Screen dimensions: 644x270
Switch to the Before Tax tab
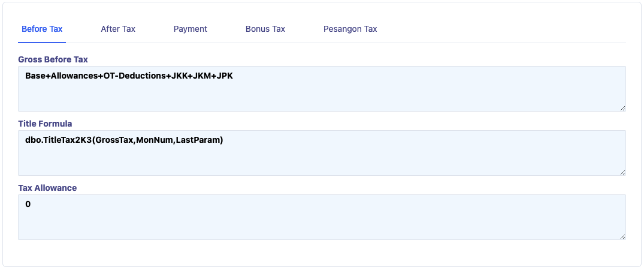click(x=42, y=29)
